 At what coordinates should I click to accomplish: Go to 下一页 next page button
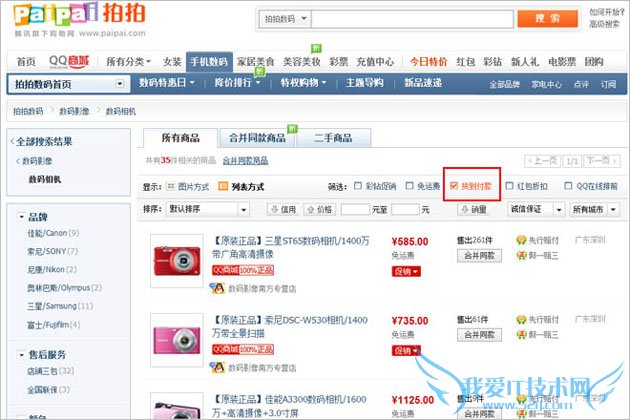[x=601, y=161]
